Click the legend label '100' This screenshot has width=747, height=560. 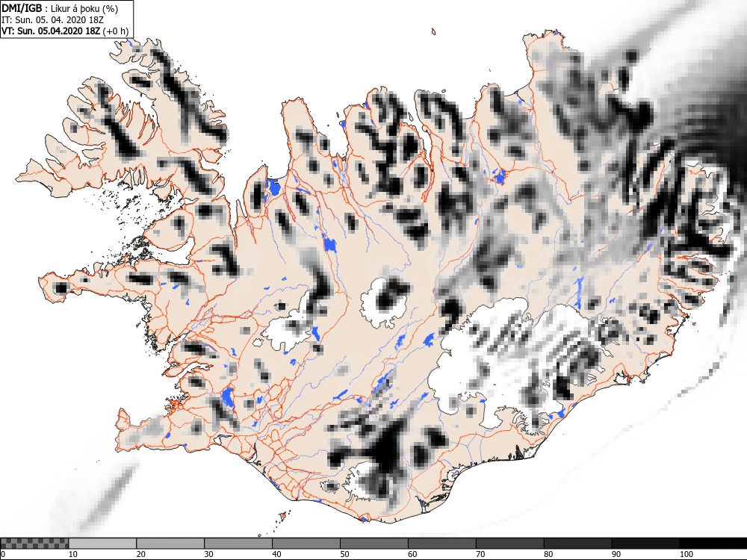(x=686, y=554)
